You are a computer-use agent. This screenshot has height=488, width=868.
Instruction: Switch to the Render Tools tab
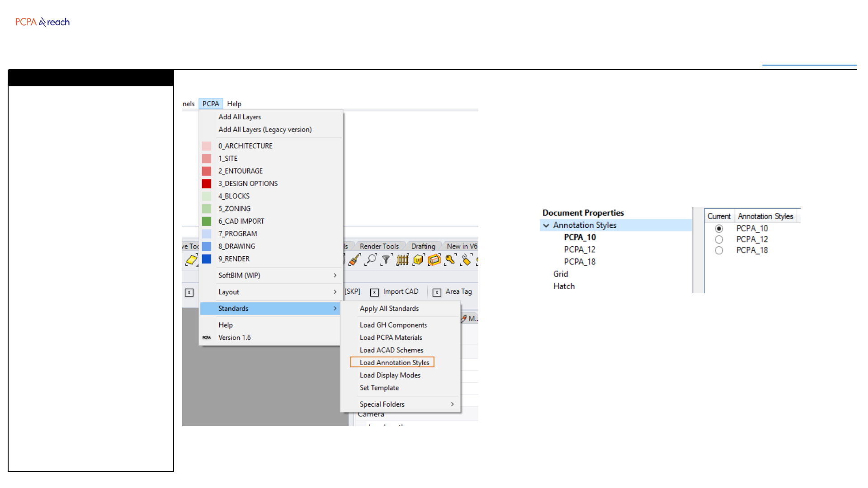(x=379, y=246)
